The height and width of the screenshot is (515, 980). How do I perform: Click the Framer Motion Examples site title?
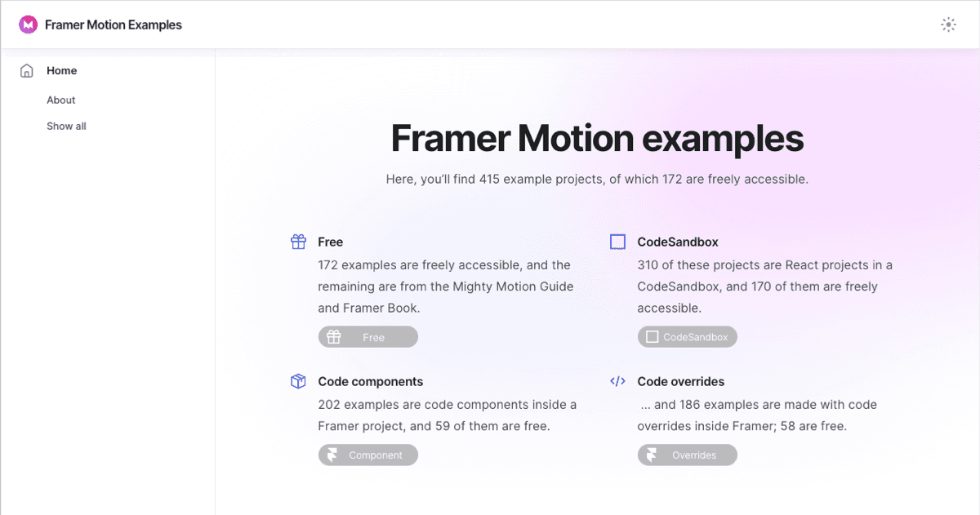click(114, 25)
